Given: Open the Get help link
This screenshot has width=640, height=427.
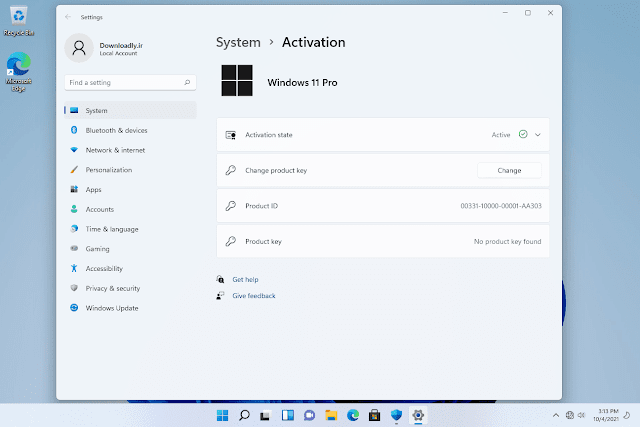Looking at the screenshot, I should (x=245, y=279).
